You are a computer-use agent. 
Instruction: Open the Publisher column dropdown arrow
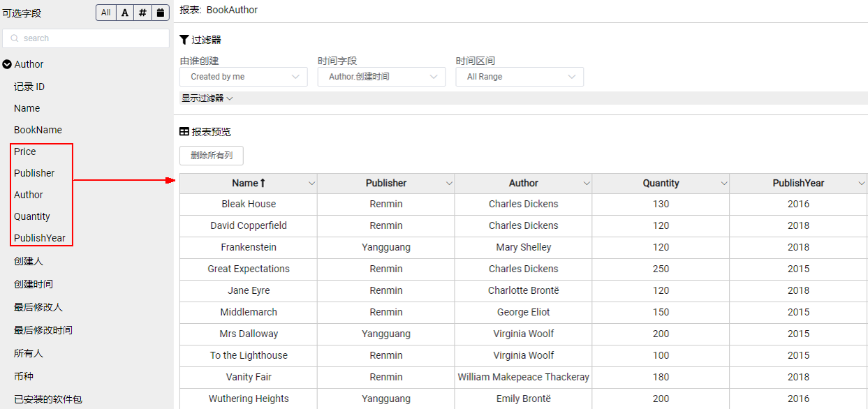(449, 184)
